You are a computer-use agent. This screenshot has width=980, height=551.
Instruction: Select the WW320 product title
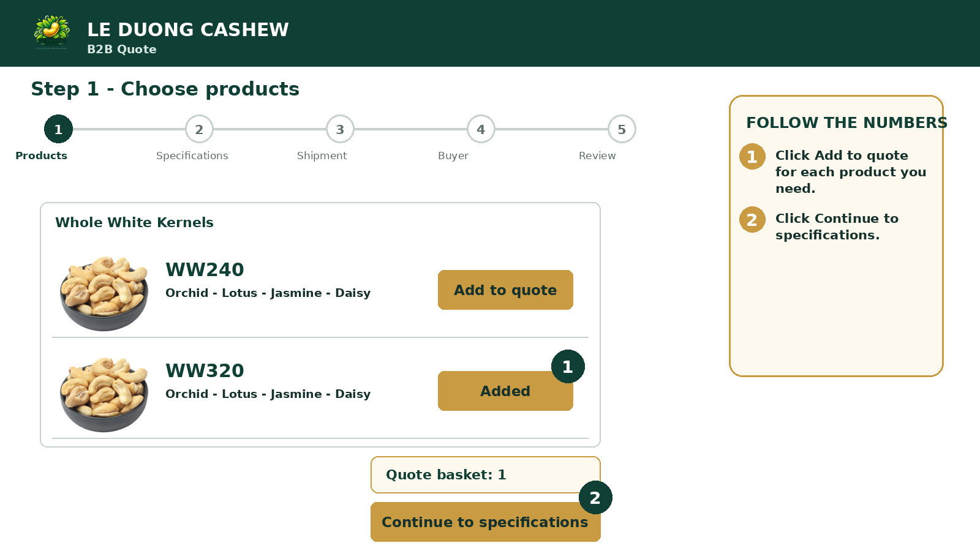click(x=205, y=370)
